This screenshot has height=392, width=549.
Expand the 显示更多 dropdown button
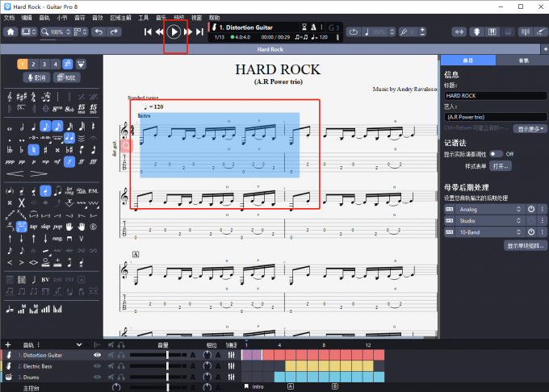click(531, 128)
